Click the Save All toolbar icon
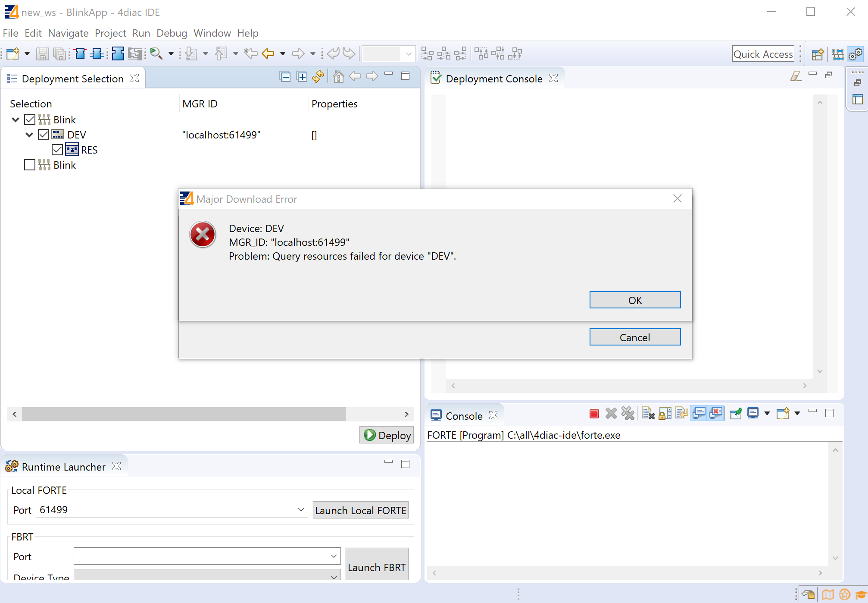Viewport: 868px width, 603px height. pos(59,53)
